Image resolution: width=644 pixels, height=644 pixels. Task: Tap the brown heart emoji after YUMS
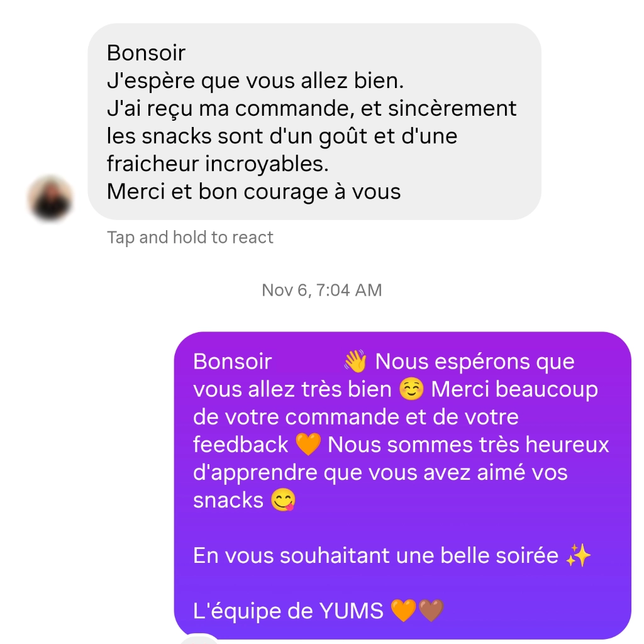(x=431, y=611)
